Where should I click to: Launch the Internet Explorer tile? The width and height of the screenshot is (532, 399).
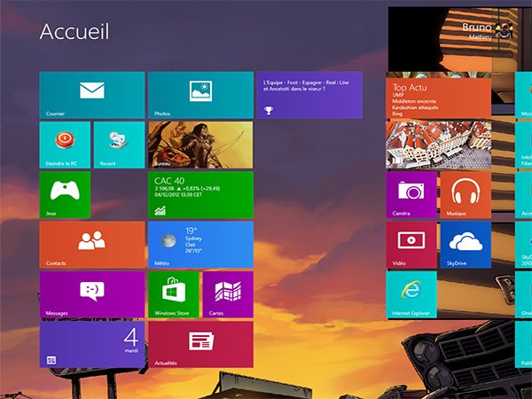[411, 294]
